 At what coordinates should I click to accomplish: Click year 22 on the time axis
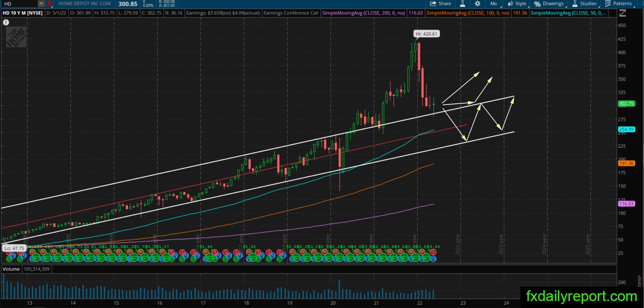[x=420, y=303]
